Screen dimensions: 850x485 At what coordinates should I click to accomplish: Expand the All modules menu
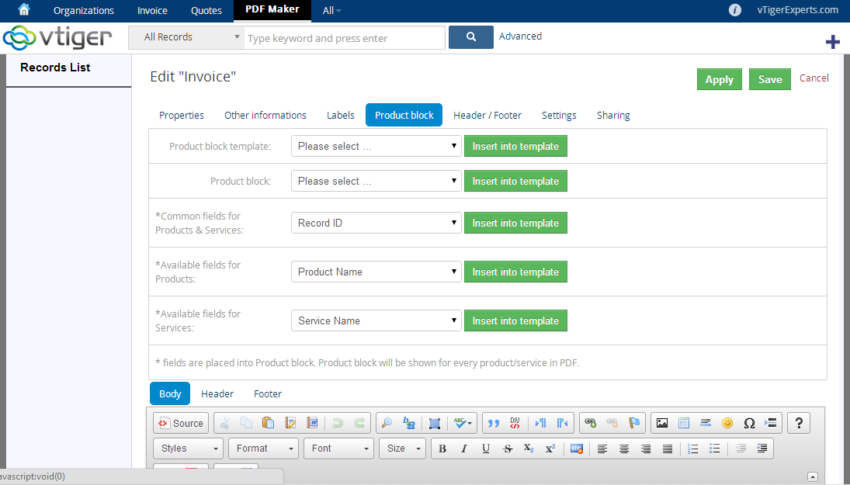331,10
